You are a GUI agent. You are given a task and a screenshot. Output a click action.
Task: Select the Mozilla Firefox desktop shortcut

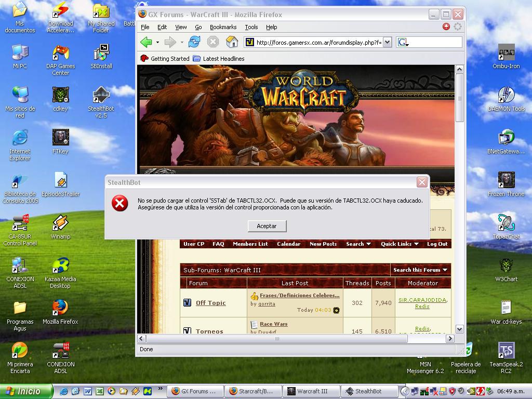(x=60, y=312)
